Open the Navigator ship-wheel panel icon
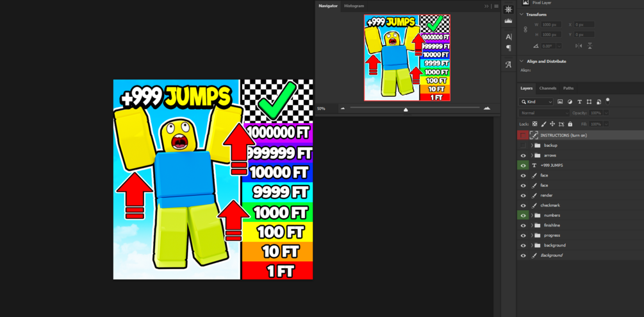Image resolution: width=644 pixels, height=317 pixels. point(508,10)
